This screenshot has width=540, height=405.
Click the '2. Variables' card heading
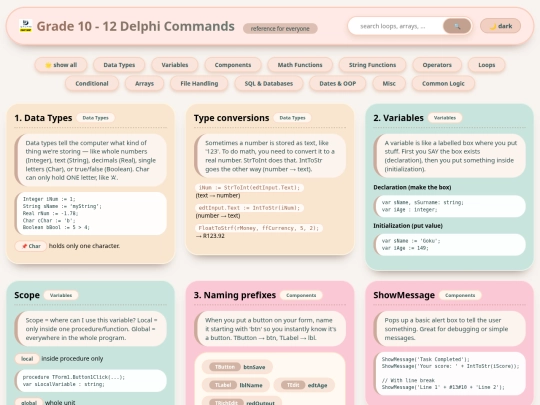point(398,118)
